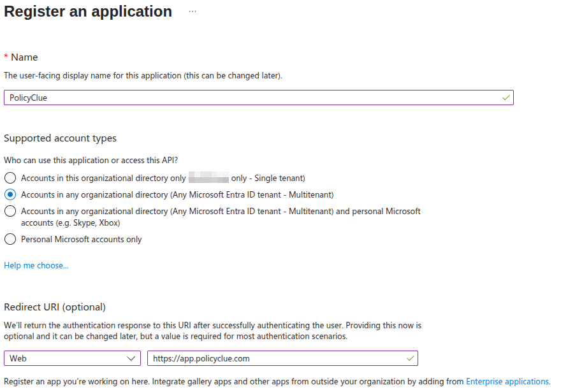Select Accounts in any organizational directory Multitenant radio
The image size is (568, 392).
(x=10, y=194)
